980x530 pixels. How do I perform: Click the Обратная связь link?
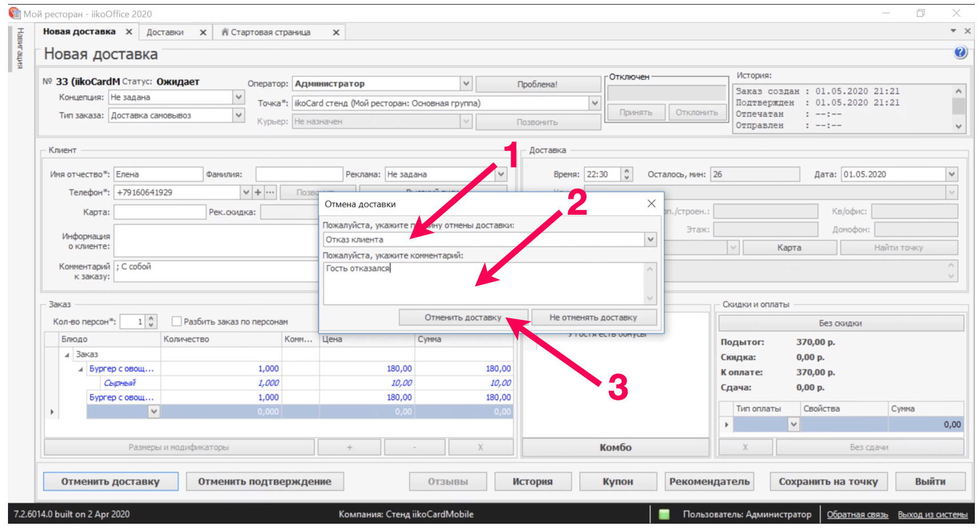[857, 515]
